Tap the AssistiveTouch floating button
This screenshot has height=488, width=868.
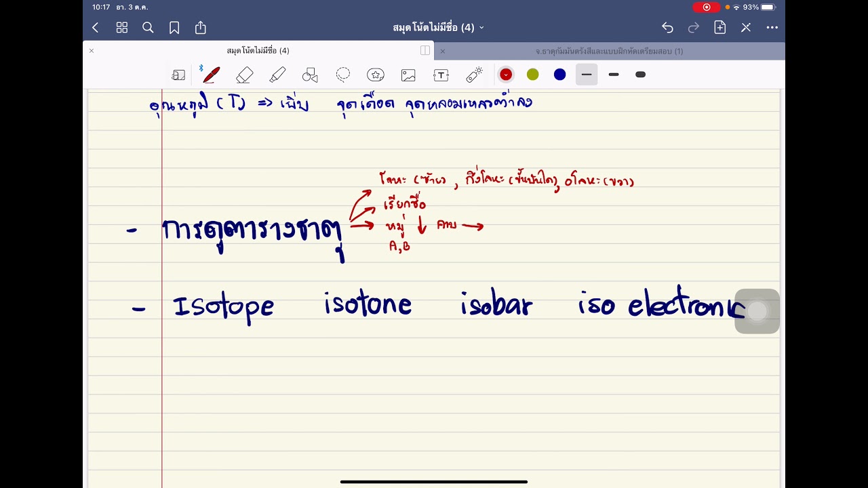pyautogui.click(x=757, y=311)
